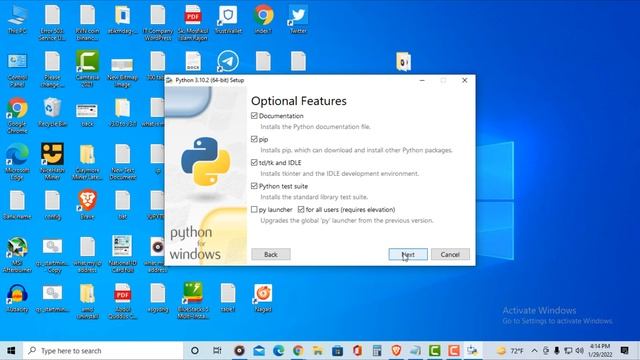Open Microsoft Store from the taskbar
The image size is (640, 360).
pyautogui.click(x=338, y=351)
